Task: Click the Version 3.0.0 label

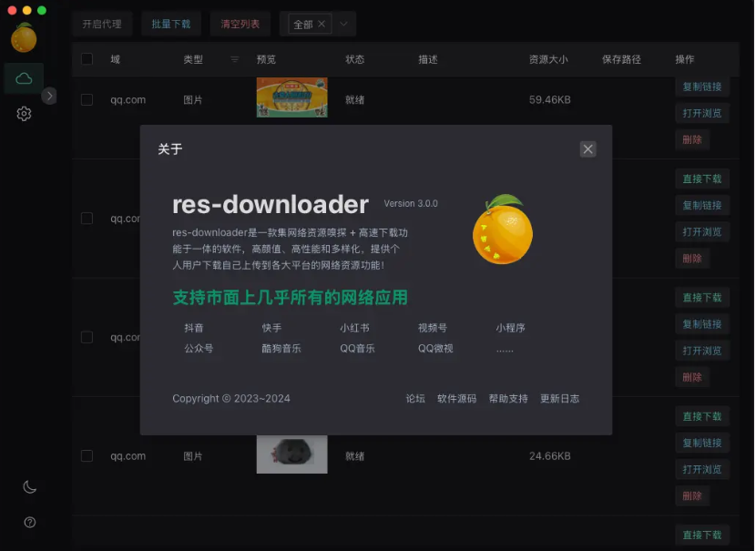Action: (x=411, y=203)
